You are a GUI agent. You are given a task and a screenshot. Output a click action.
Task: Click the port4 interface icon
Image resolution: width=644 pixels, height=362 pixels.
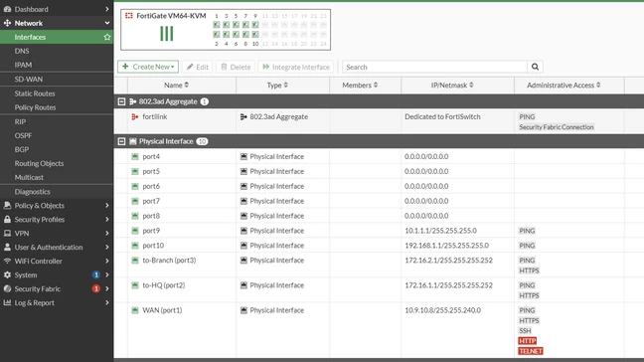click(135, 156)
